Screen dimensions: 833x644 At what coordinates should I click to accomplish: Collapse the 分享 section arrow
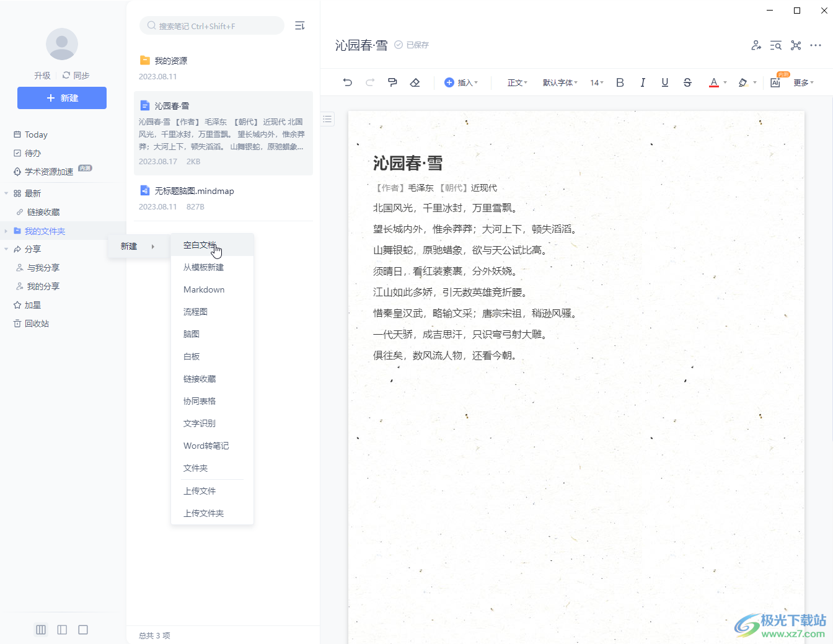6,249
